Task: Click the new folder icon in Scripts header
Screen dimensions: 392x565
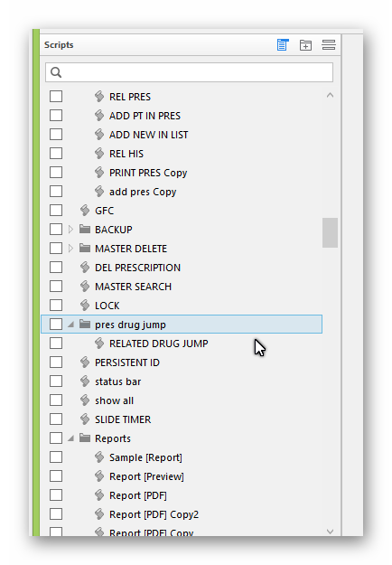Action: click(x=305, y=45)
